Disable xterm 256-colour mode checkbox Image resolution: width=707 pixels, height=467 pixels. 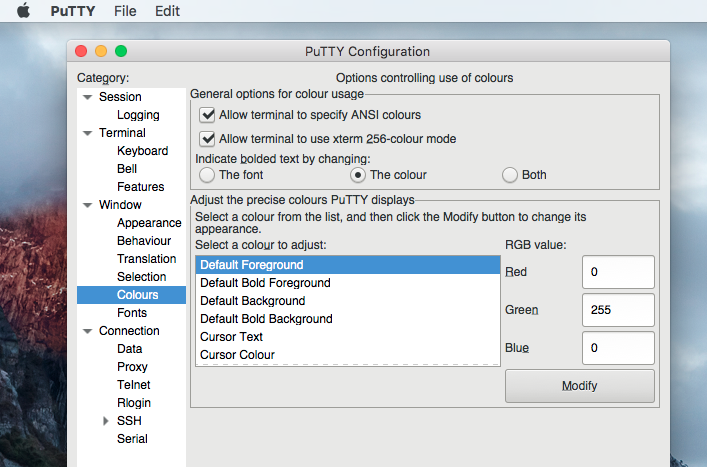pyautogui.click(x=208, y=139)
